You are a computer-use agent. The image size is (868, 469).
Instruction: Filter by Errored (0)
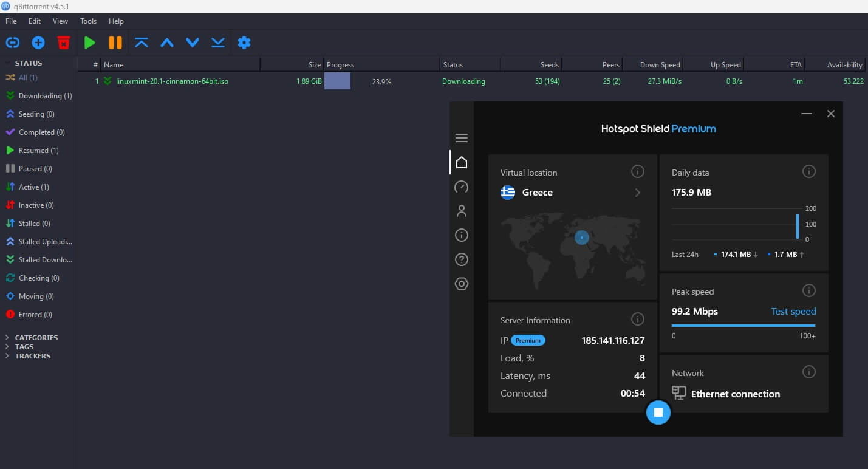[29, 315]
